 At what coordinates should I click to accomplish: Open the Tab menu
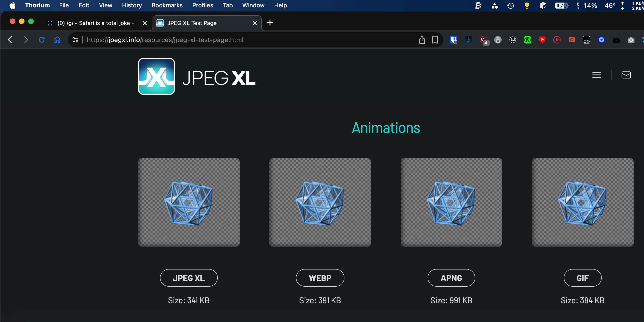[228, 5]
